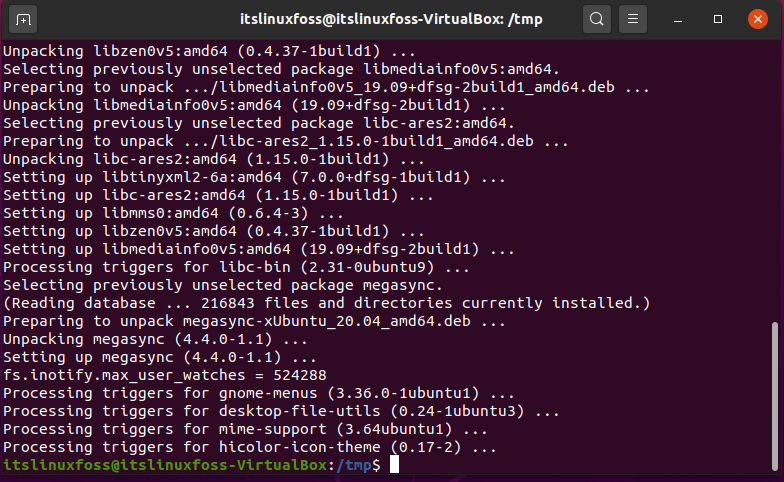Screen dimensions: 784x482
Task: Minimize the terminal window
Action: (678, 20)
